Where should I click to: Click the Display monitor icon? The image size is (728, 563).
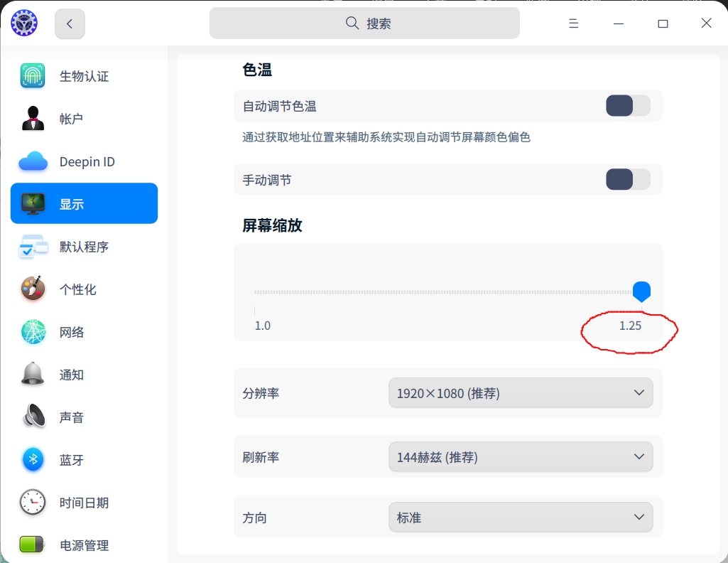[x=33, y=203]
